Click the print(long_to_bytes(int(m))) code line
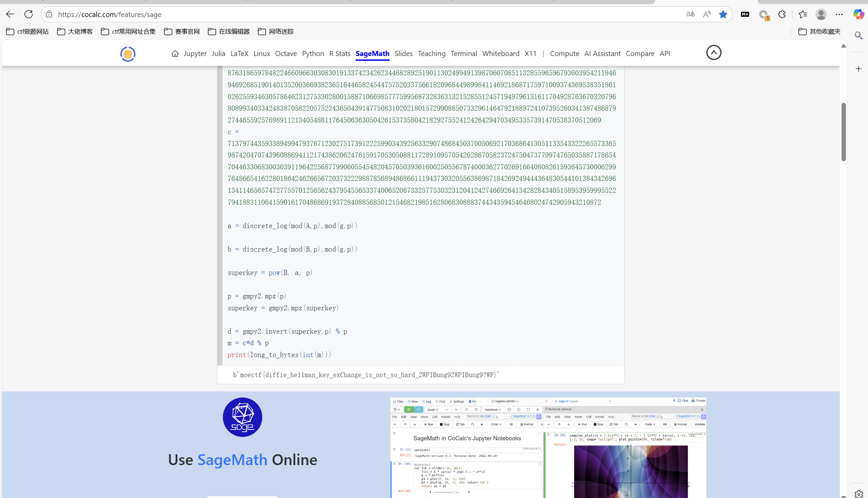This screenshot has width=868, height=498. [x=279, y=355]
